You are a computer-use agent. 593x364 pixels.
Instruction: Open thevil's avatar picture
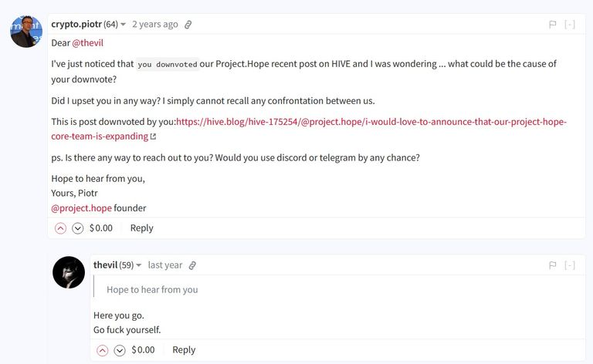pyautogui.click(x=69, y=272)
